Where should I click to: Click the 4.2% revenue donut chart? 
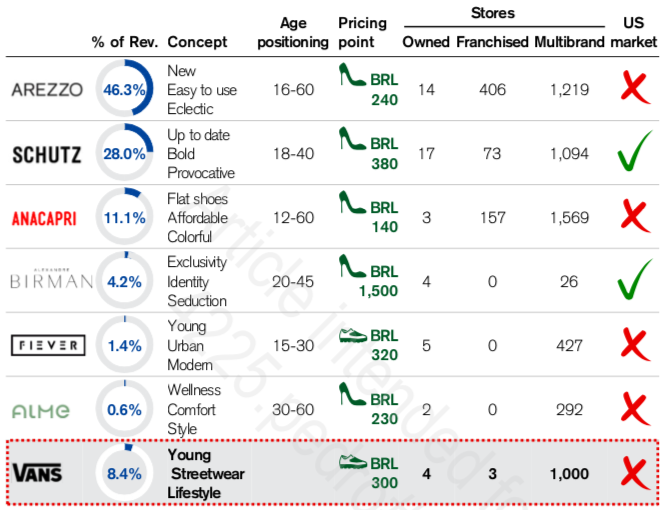click(124, 281)
